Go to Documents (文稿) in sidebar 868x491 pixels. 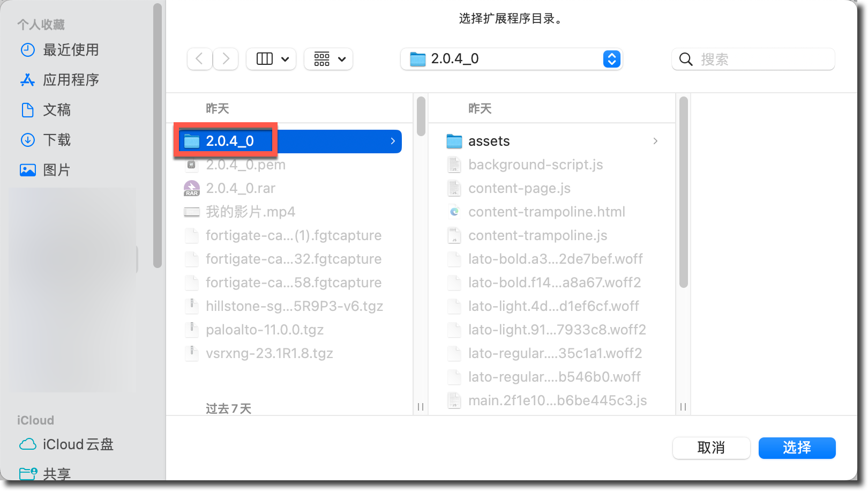tap(56, 110)
